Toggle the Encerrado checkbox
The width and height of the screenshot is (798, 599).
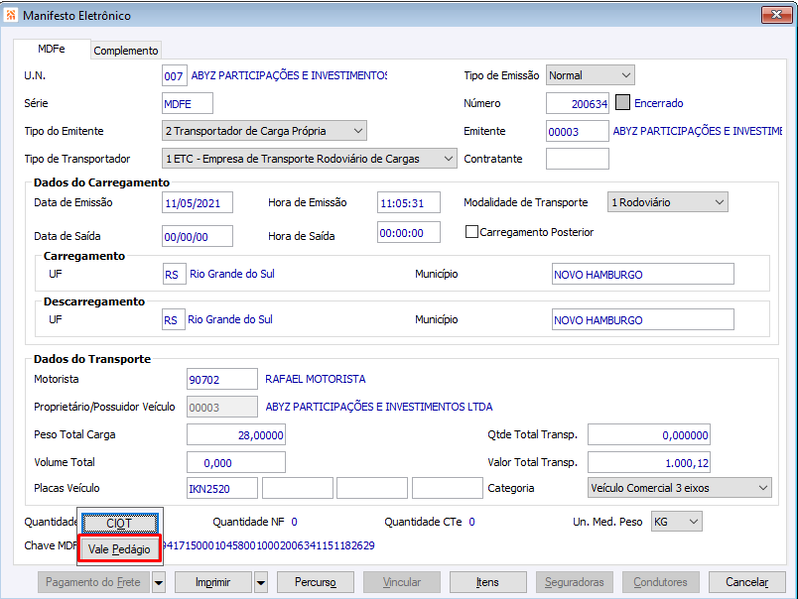click(622, 103)
